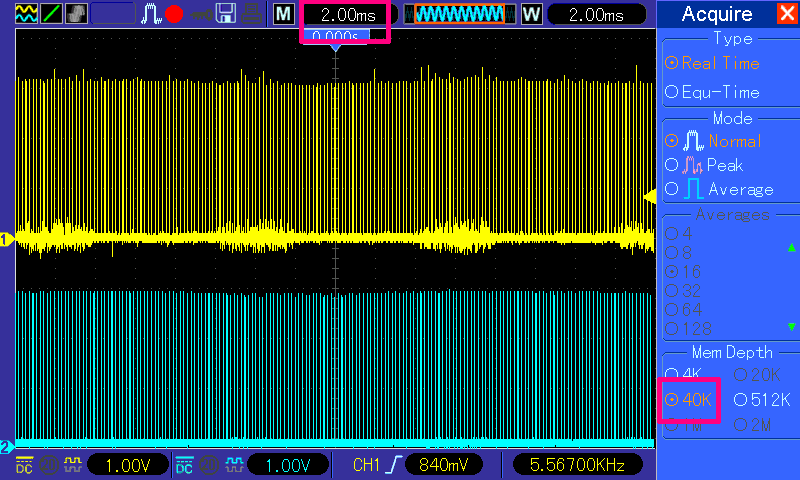Click the waveform memory overview bar
Screen dimensions: 800x480
point(459,15)
